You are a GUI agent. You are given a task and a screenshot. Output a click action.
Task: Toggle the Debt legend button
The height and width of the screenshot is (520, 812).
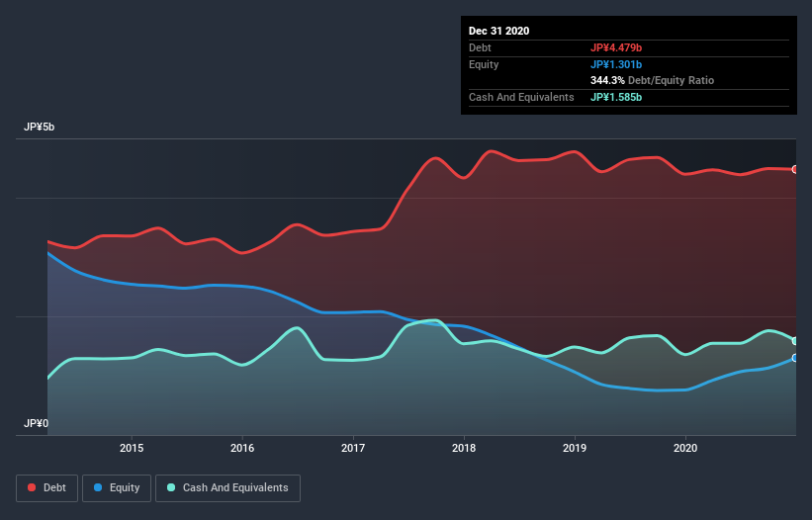pyautogui.click(x=46, y=488)
